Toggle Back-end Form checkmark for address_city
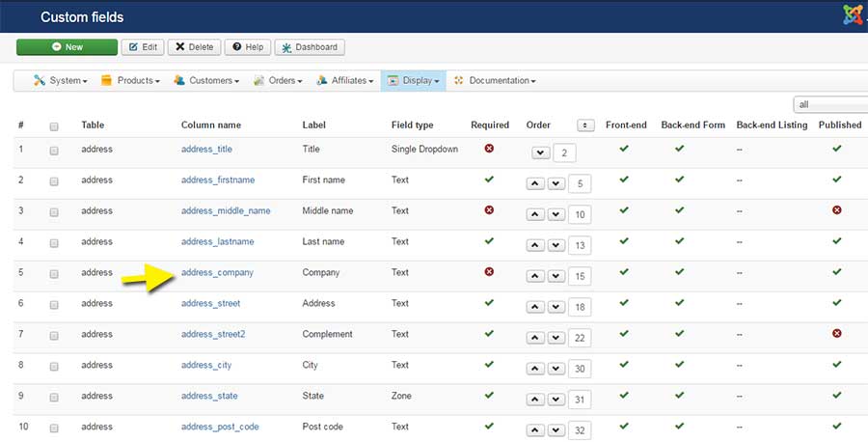The width and height of the screenshot is (868, 442). point(679,365)
